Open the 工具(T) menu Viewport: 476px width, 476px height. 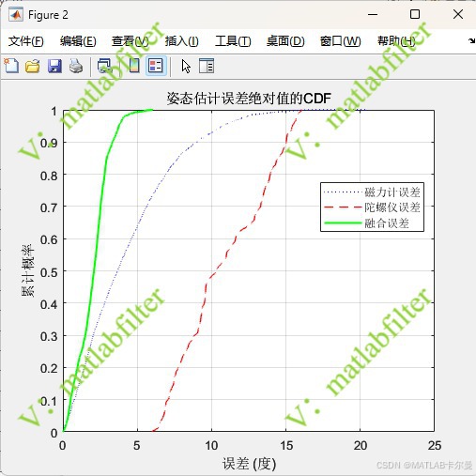[233, 41]
